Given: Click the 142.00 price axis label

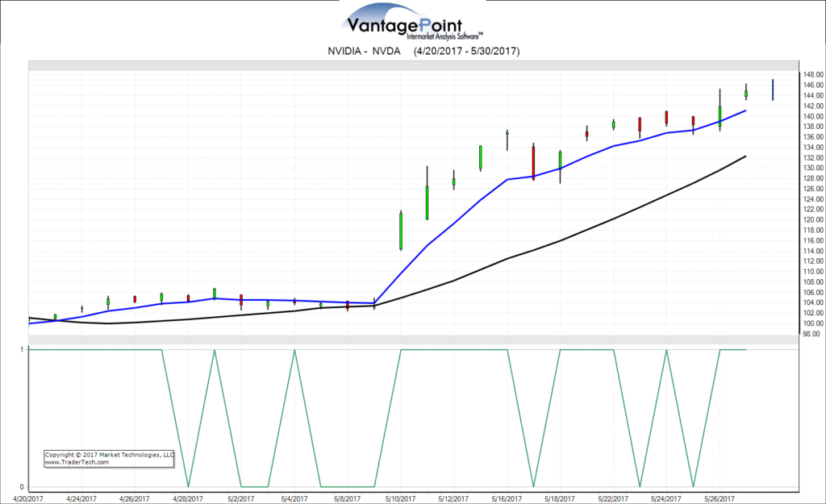Looking at the screenshot, I should point(813,106).
